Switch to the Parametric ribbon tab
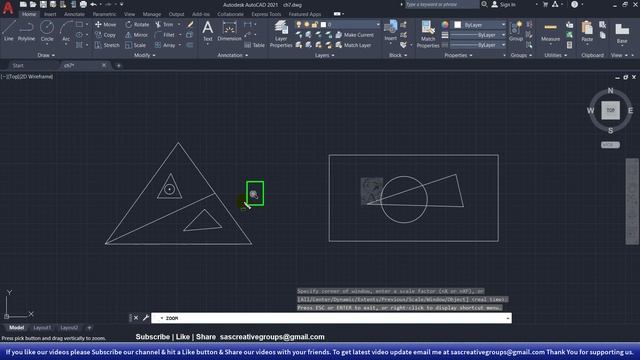Screen dimensions: 640x360 [x=104, y=14]
